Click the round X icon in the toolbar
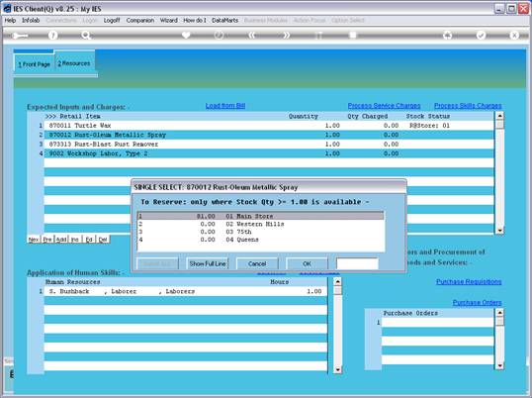The height and width of the screenshot is (398, 532). (x=514, y=36)
